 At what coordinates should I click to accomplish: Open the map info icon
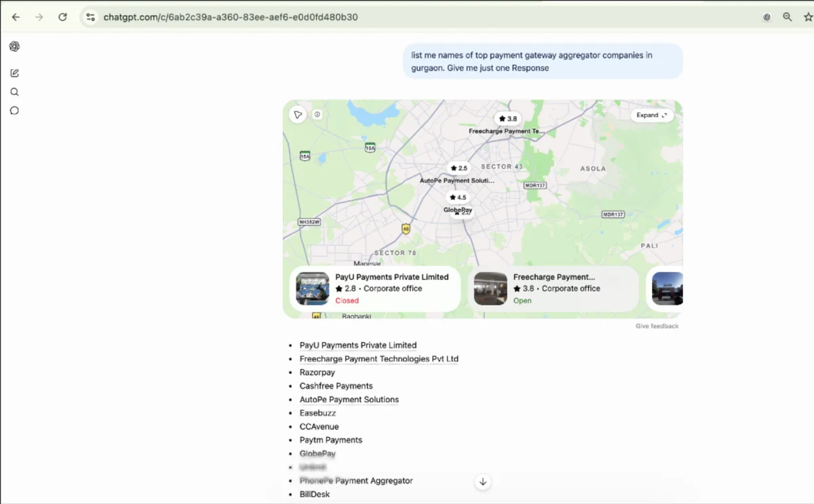(317, 115)
